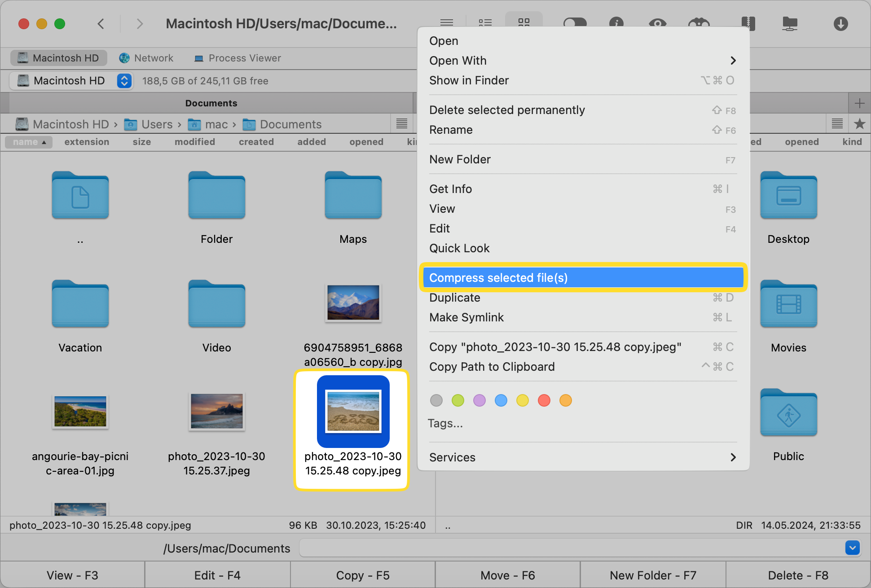This screenshot has height=588, width=871.
Task: Open favorites via the star icon
Action: (x=860, y=124)
